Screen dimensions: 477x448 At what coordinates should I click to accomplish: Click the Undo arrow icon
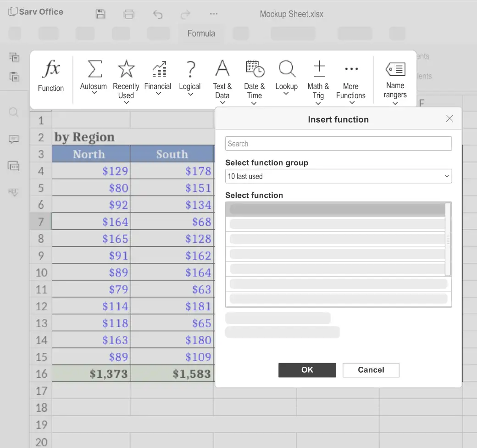(158, 14)
